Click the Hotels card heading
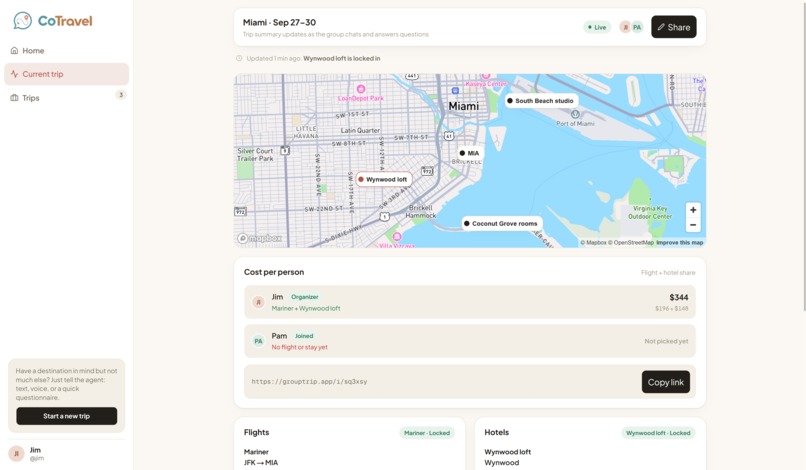Image resolution: width=806 pixels, height=470 pixels. point(497,432)
